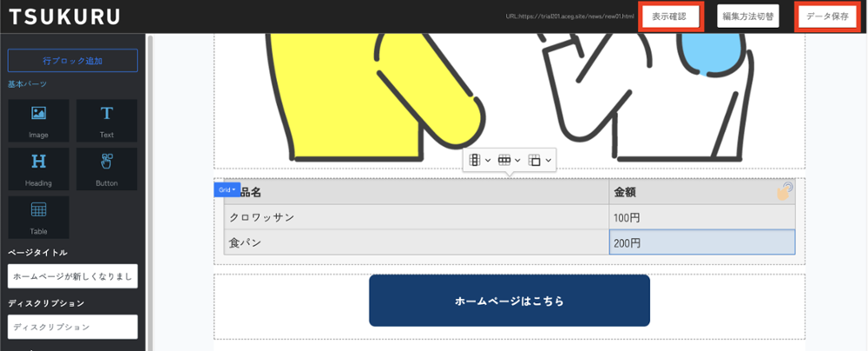868x351 pixels.
Task: Click the 行ブロック追加 button
Action: click(73, 61)
